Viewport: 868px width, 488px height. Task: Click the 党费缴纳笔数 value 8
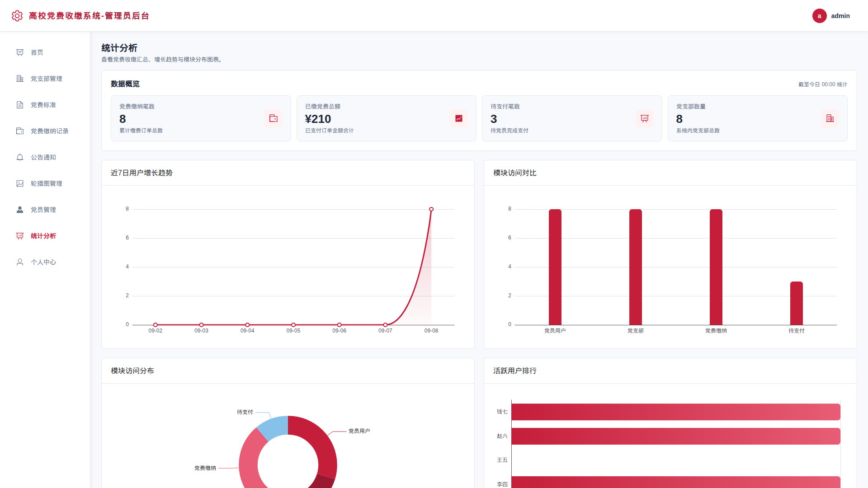pos(123,119)
